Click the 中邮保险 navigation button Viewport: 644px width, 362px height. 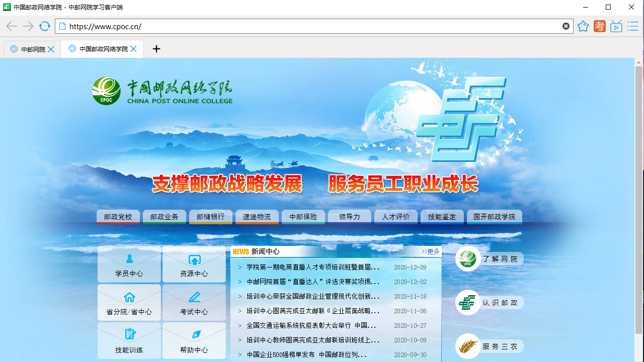[x=303, y=216]
